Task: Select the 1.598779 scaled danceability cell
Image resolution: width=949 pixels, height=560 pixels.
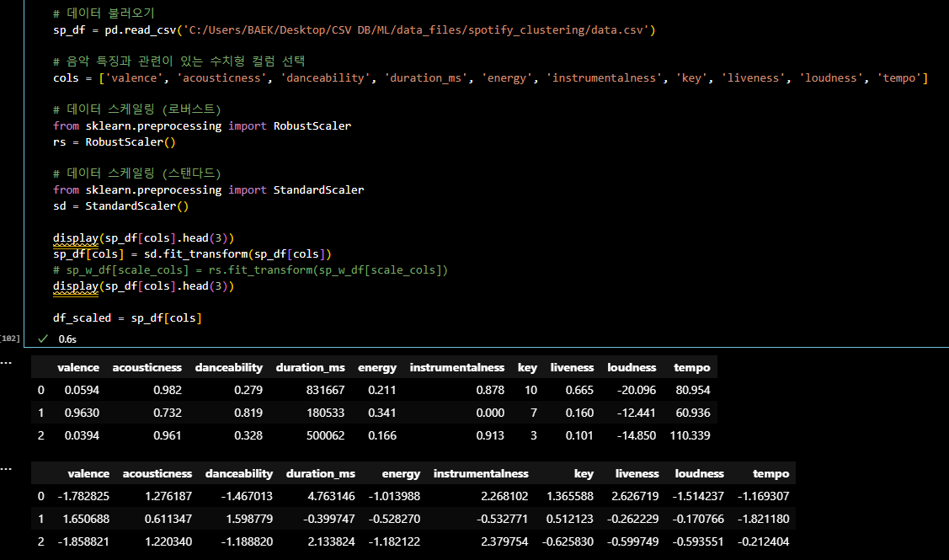Action: click(x=249, y=519)
